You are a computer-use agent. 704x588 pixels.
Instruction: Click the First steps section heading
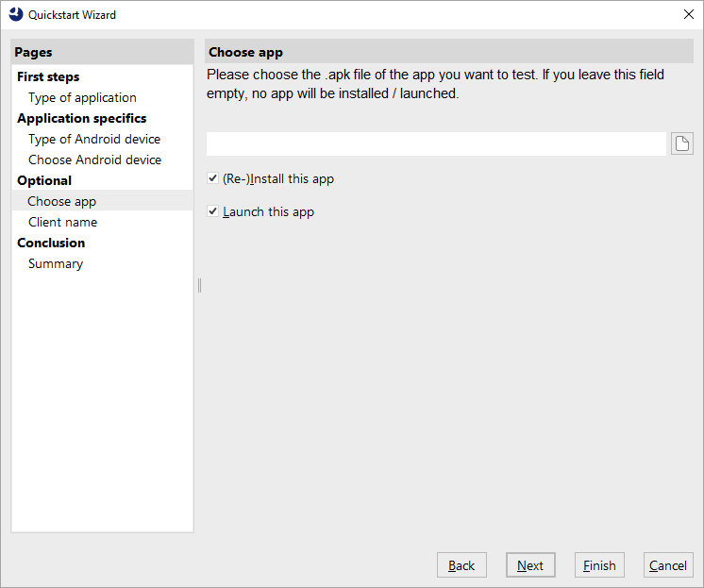click(x=48, y=76)
